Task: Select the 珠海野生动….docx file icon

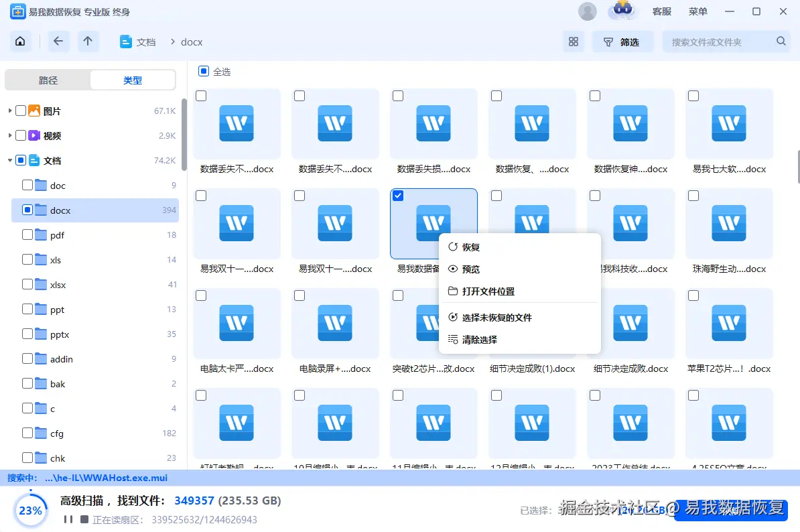Action: [729, 223]
